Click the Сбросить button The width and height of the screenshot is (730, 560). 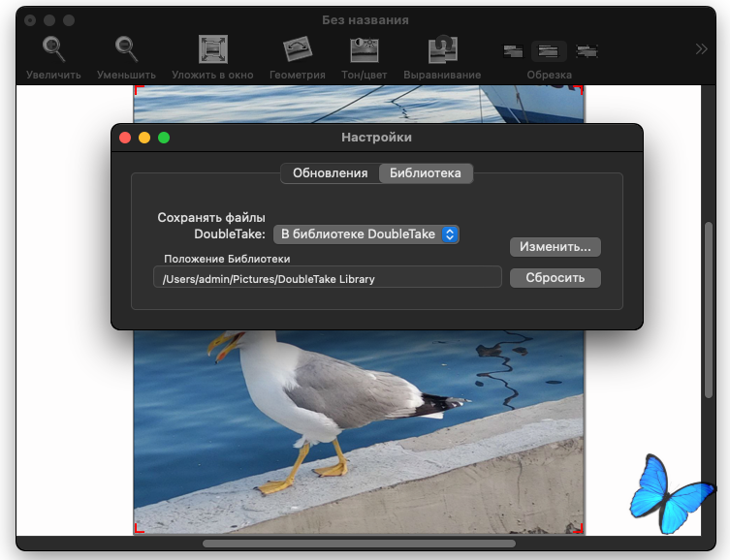(x=555, y=278)
